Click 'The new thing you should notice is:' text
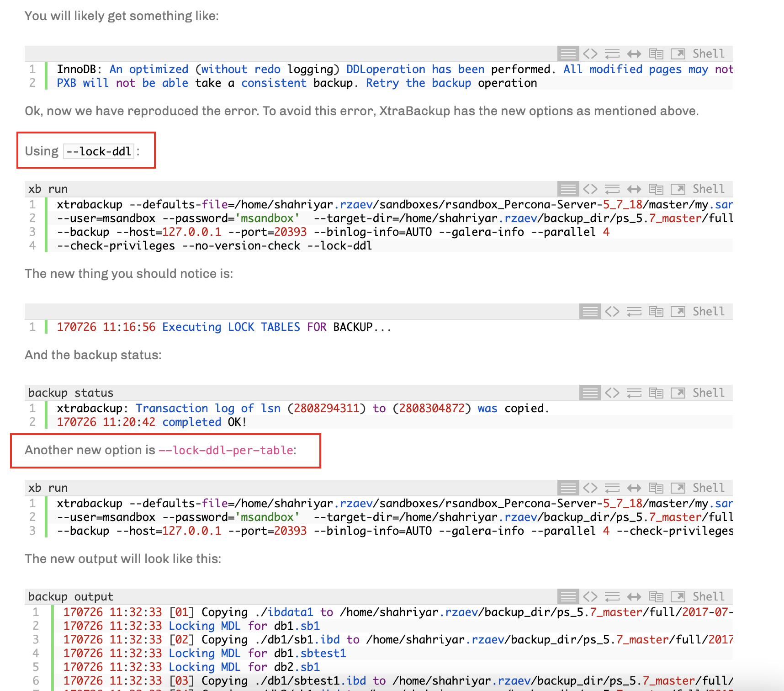 (x=129, y=274)
